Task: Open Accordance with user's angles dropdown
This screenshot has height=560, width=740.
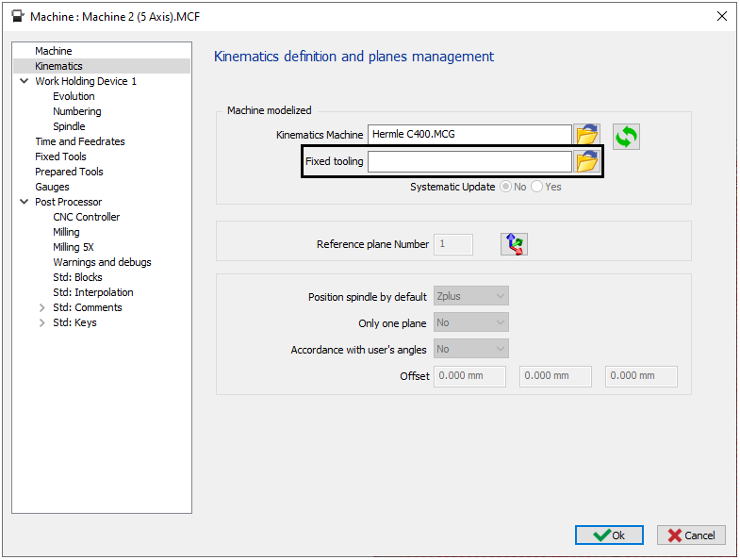Action: [471, 350]
